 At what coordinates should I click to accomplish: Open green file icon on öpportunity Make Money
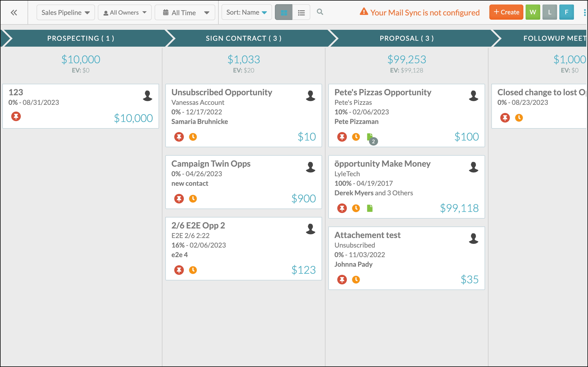pyautogui.click(x=370, y=208)
